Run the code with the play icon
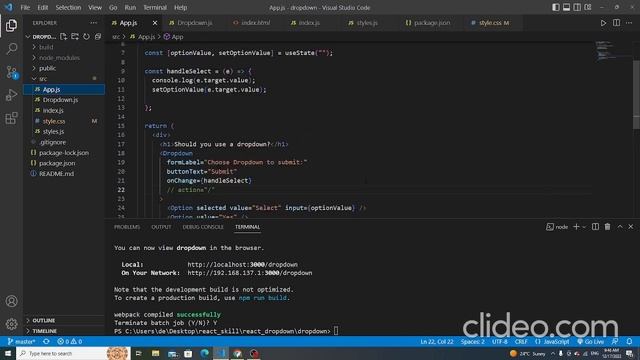The image size is (640, 360). pos(603,23)
